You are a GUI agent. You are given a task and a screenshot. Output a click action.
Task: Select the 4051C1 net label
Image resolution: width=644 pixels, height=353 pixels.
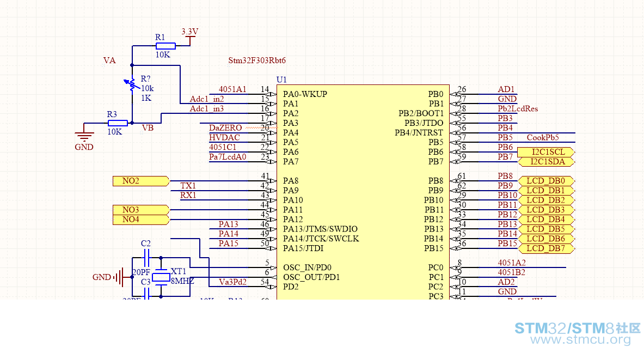(x=223, y=147)
